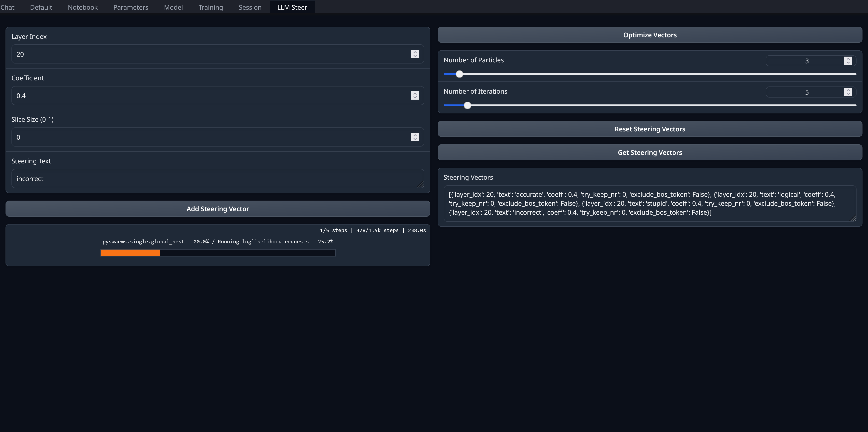The height and width of the screenshot is (432, 868).
Task: Click Number of Iterations spinner
Action: tap(848, 92)
